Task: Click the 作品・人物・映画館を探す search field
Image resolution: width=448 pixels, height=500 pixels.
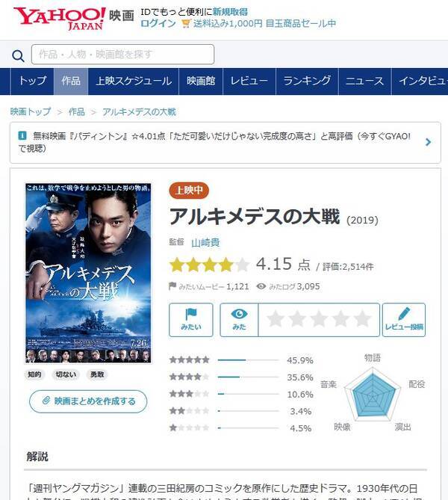Action: [122, 55]
